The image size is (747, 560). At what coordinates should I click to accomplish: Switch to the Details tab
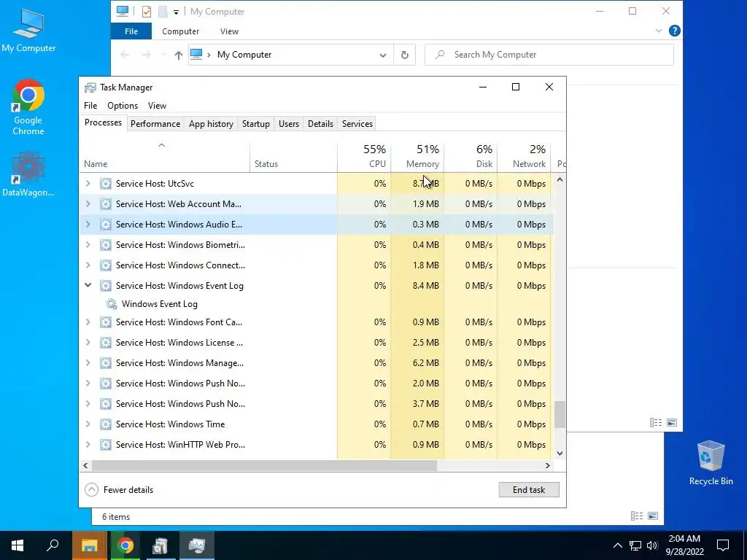click(x=320, y=124)
